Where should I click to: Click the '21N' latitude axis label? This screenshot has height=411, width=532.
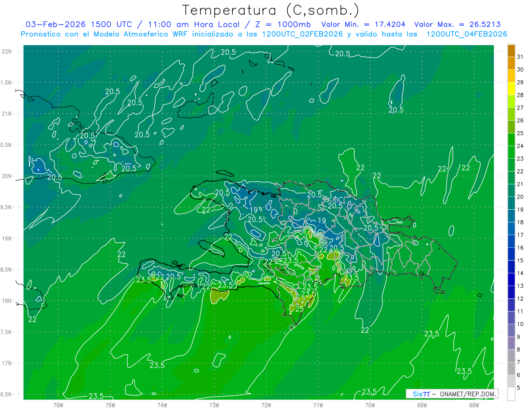7,114
